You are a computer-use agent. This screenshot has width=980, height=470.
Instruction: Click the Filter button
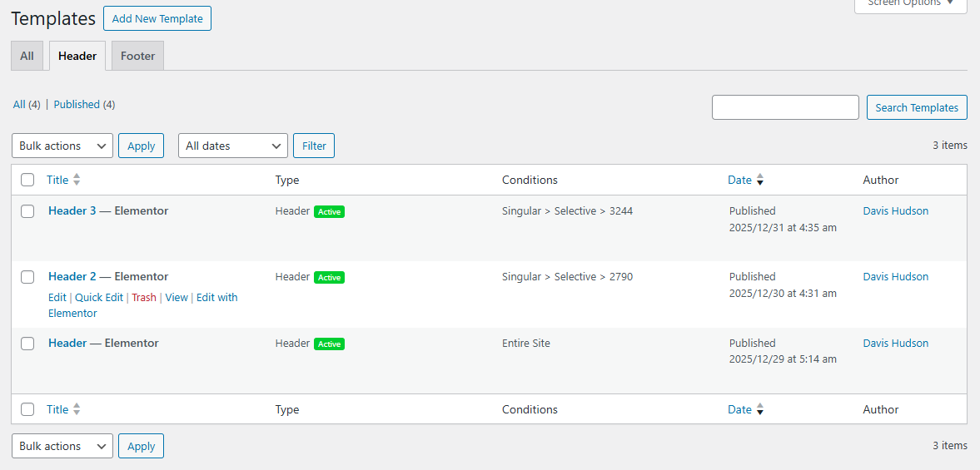coord(314,146)
